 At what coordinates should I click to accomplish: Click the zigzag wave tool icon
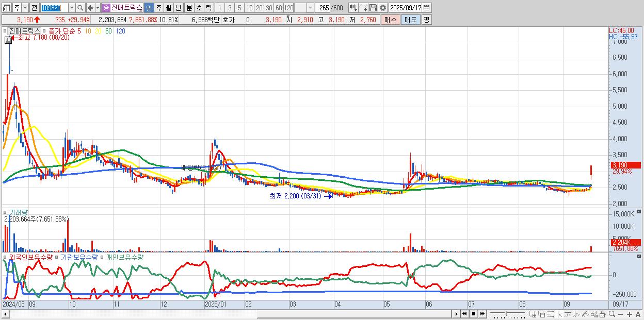point(576,314)
